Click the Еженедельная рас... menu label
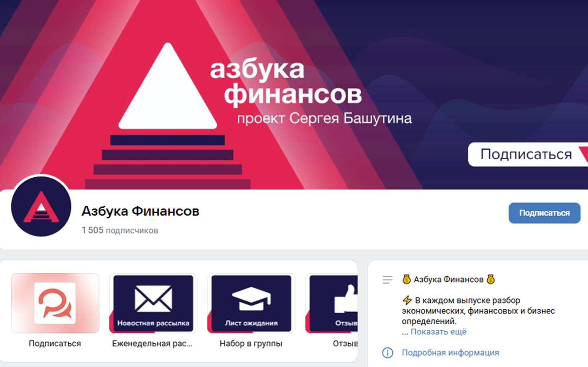 [x=152, y=344]
